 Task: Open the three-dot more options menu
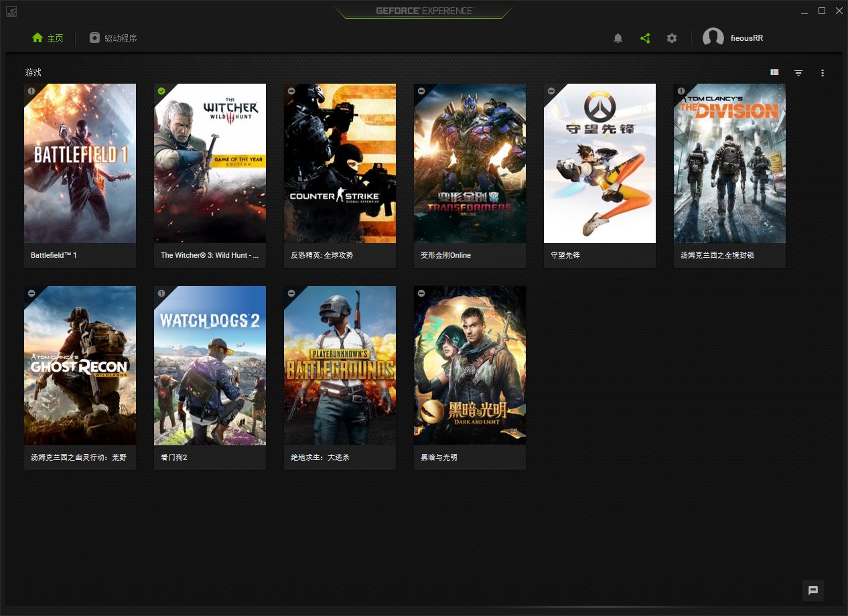tap(823, 72)
